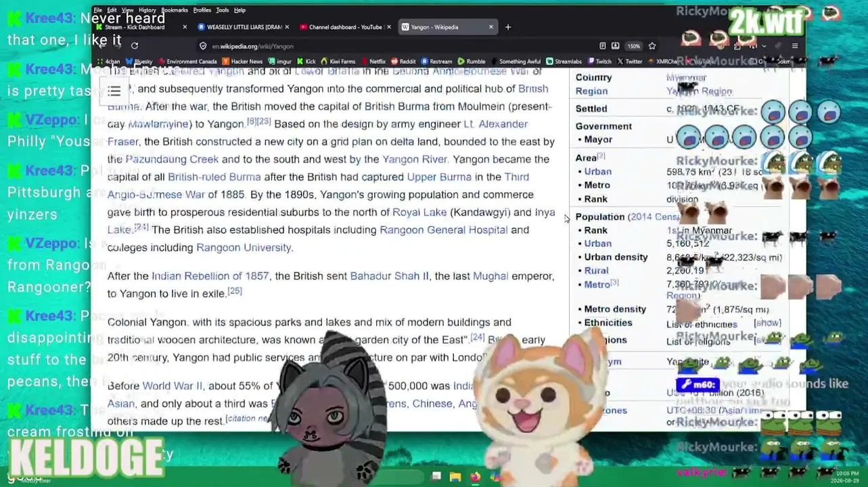Switch to the Channel dashboard - YouTube tab

coord(345,27)
